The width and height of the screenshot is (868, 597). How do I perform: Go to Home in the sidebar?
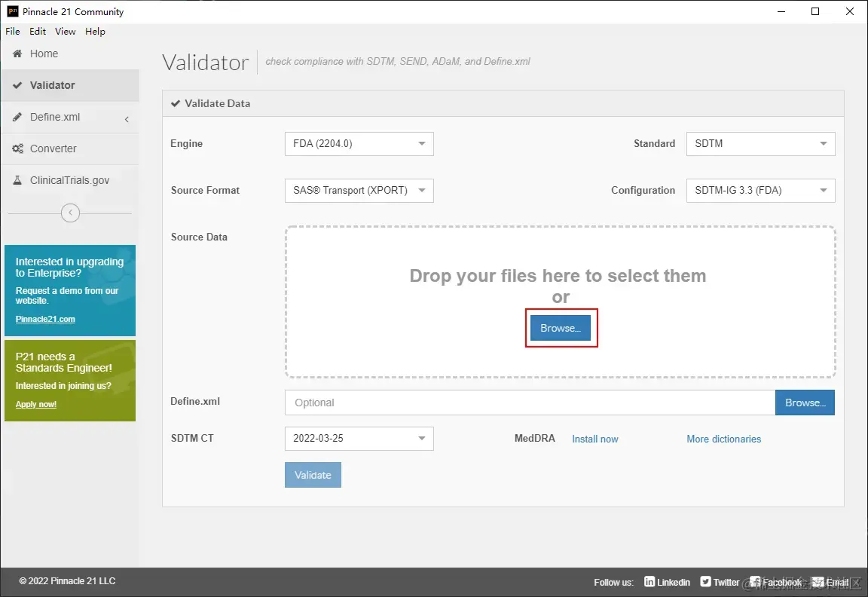click(70, 54)
